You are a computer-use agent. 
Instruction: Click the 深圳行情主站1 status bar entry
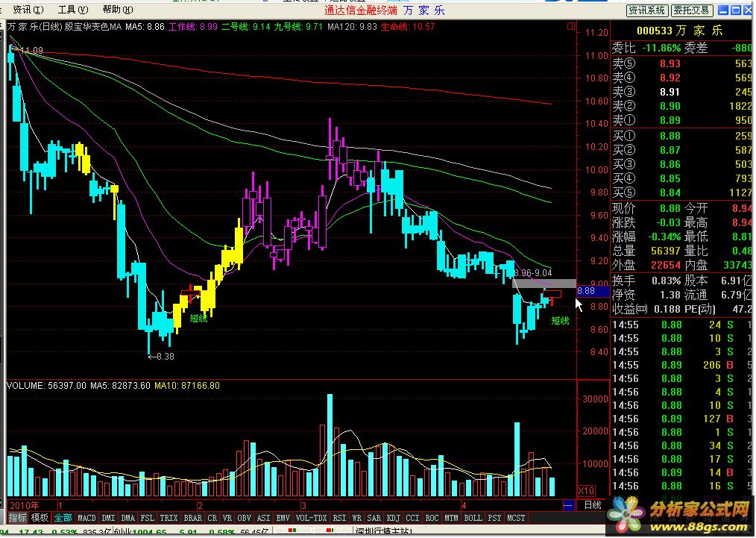pos(385,532)
